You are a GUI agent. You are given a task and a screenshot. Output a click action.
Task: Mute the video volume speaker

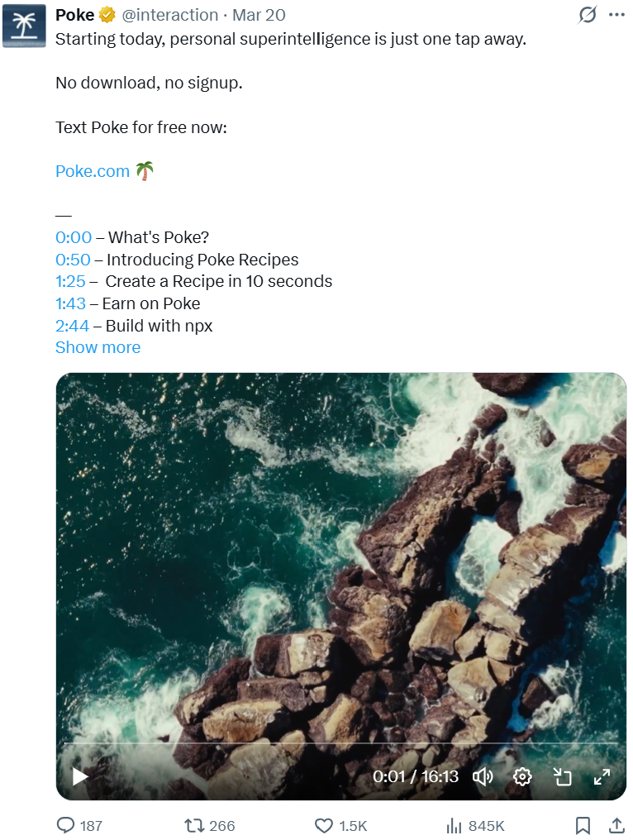click(483, 776)
